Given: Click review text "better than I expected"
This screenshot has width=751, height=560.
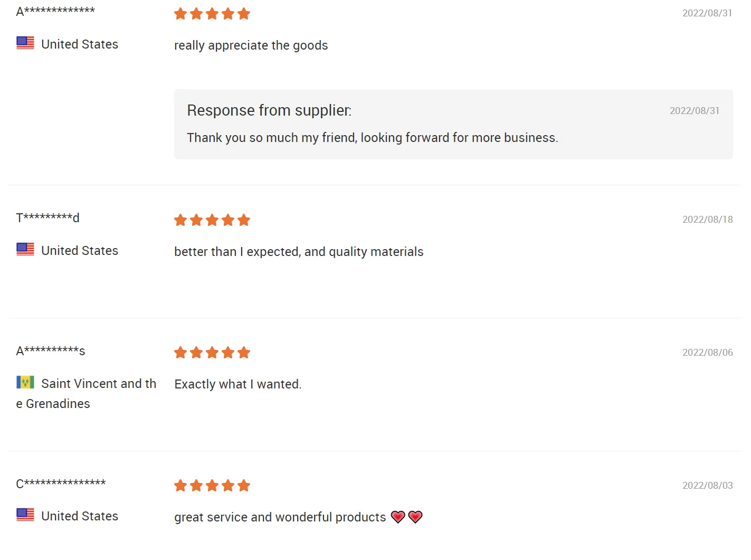Looking at the screenshot, I should point(299,252).
